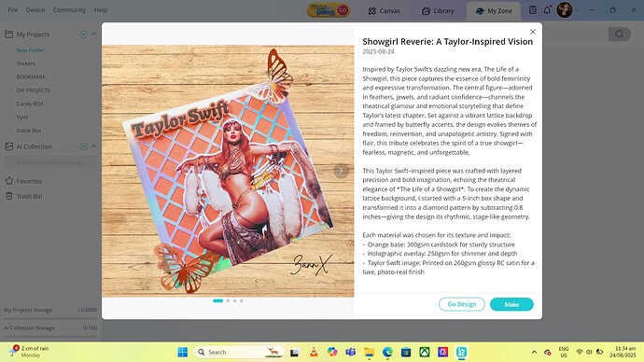Click the taskbar Search box
This screenshot has width=644, height=362.
point(240,352)
